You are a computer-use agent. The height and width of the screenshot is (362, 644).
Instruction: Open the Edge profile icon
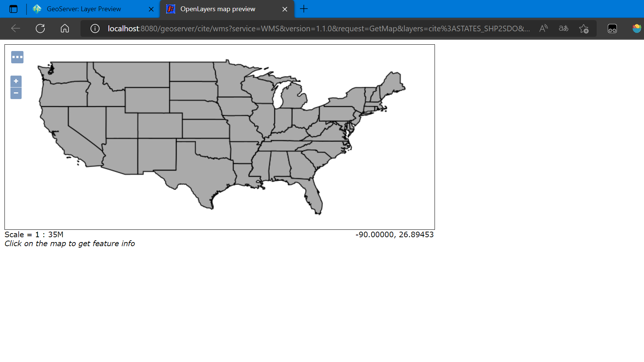click(x=637, y=28)
